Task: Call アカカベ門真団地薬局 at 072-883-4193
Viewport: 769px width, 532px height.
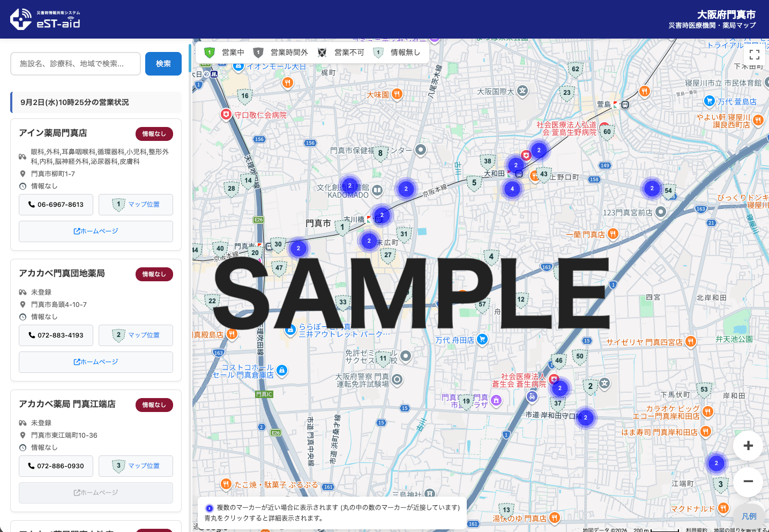Action: point(56,335)
